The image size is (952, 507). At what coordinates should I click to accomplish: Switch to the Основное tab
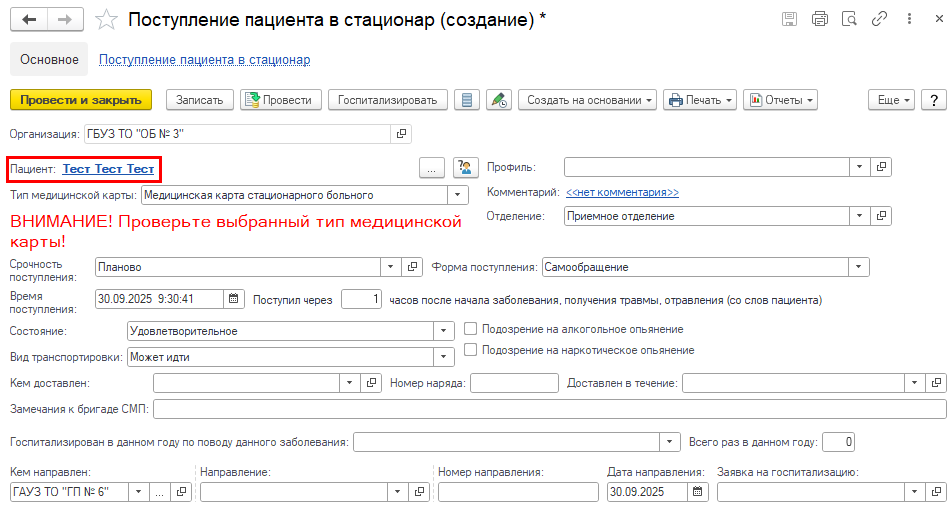pyautogui.click(x=49, y=60)
